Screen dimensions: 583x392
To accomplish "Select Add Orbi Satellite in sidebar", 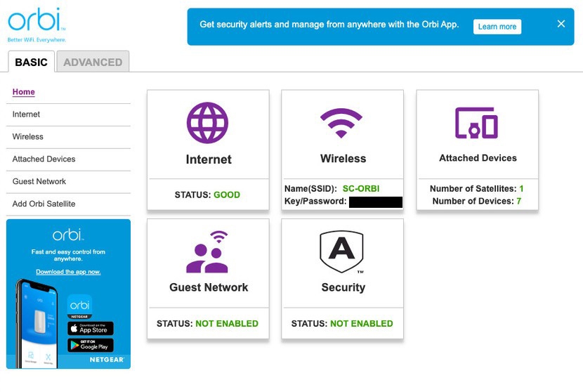I will click(44, 204).
